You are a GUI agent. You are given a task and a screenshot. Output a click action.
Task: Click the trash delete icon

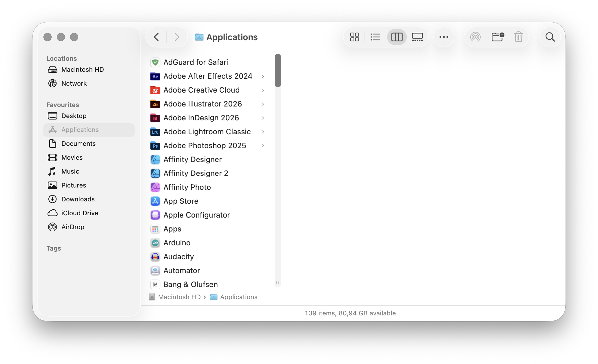pos(518,37)
